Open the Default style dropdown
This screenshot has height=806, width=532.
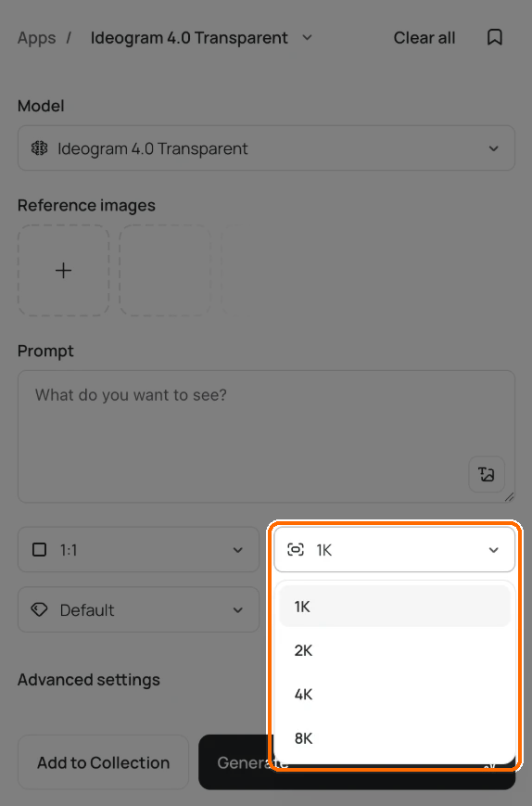[139, 609]
